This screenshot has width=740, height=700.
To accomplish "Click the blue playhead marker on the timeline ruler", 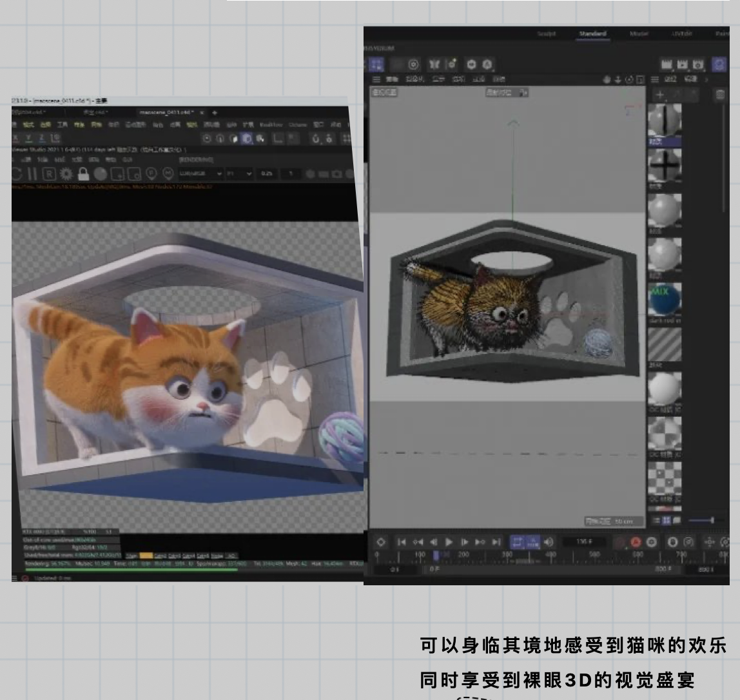I will tap(436, 556).
